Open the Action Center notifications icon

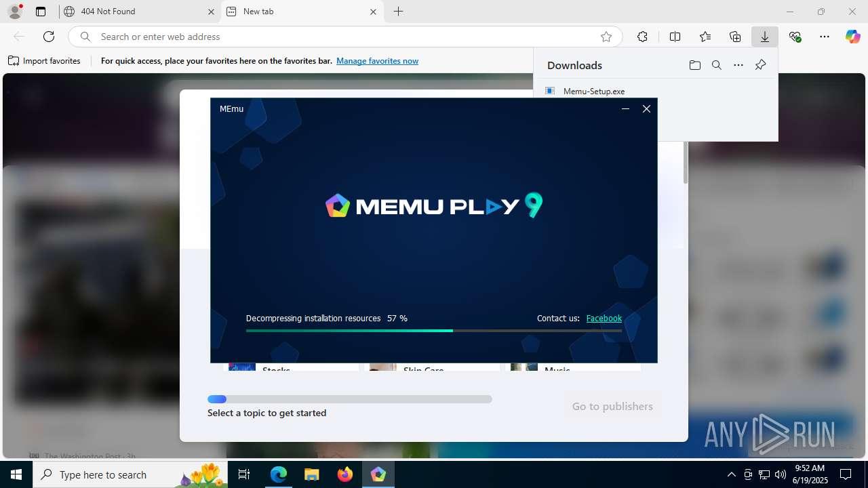click(846, 474)
